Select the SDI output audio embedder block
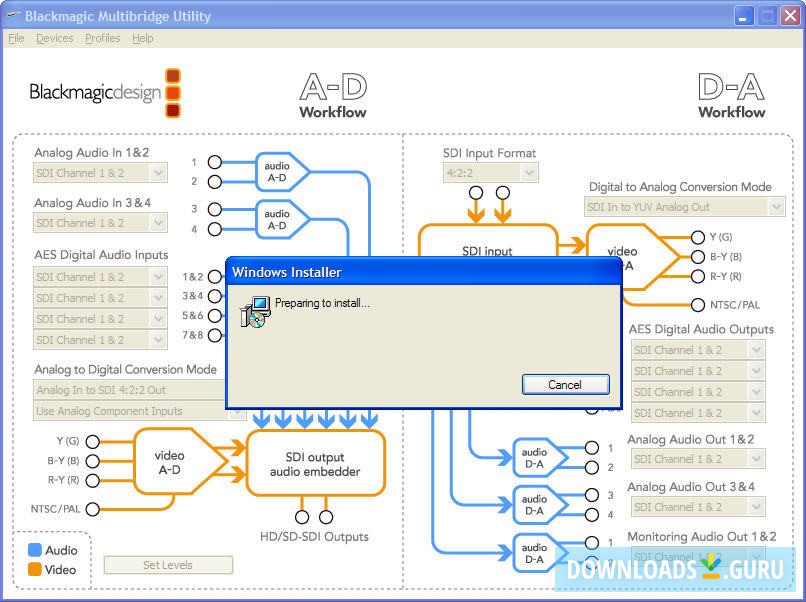Viewport: 806px width, 602px height. [315, 462]
